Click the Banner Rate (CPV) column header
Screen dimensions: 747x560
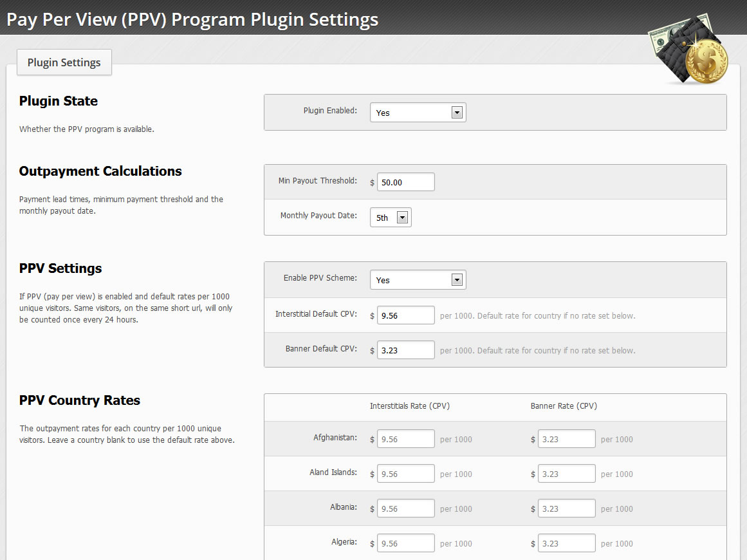[x=564, y=406]
